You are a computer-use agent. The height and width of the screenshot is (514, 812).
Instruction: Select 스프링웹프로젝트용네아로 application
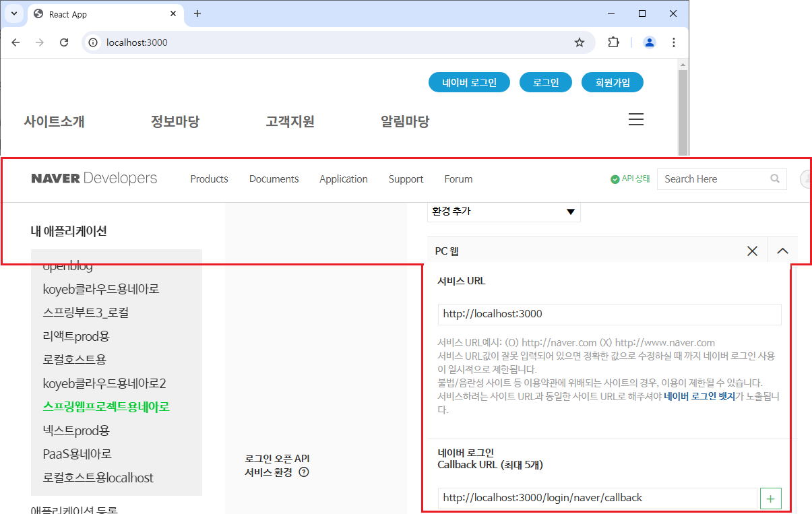106,407
